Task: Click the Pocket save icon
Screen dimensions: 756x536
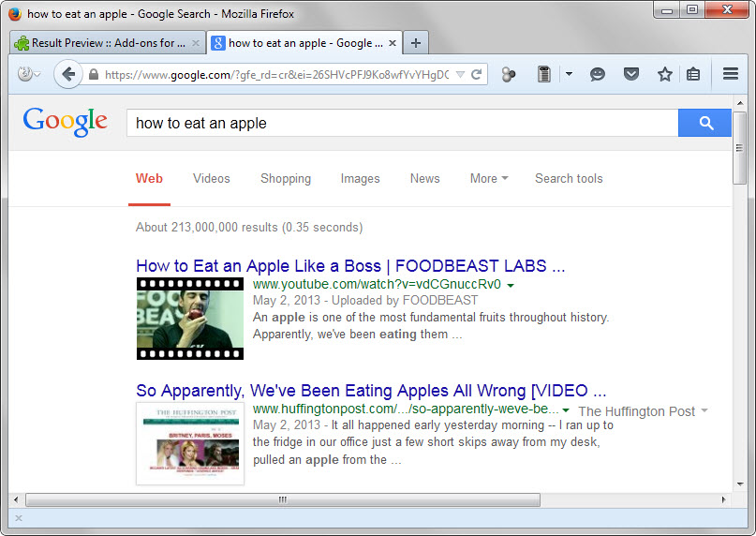Action: (631, 74)
